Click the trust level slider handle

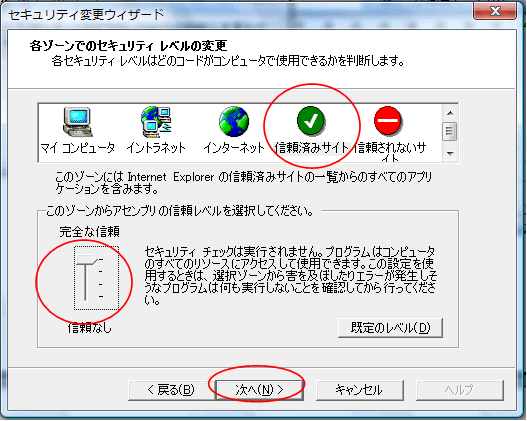click(x=87, y=259)
